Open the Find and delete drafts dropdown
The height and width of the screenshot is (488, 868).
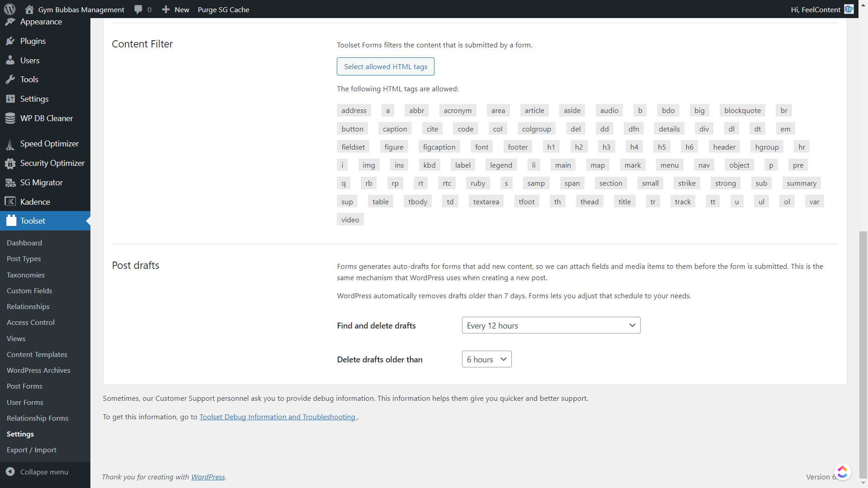point(551,325)
